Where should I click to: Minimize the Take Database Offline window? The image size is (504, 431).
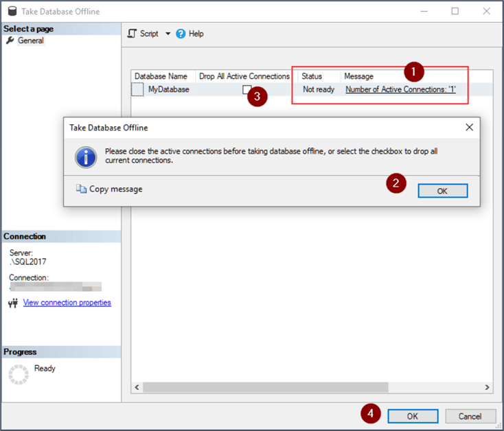tap(424, 11)
